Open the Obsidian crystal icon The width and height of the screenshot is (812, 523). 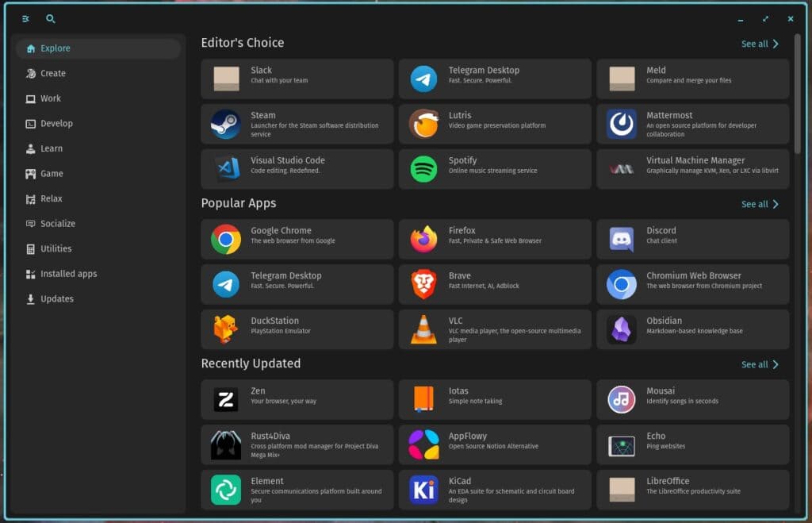pyautogui.click(x=622, y=329)
